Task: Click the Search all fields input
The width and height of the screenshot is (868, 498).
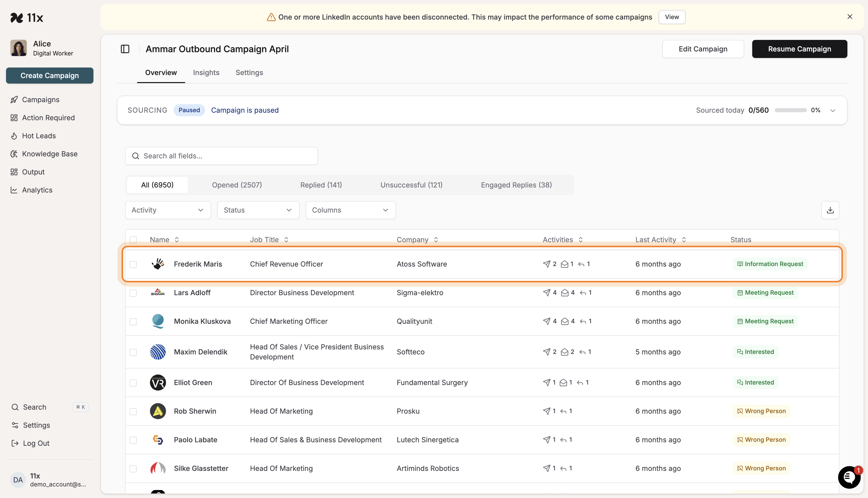Action: pyautogui.click(x=221, y=156)
